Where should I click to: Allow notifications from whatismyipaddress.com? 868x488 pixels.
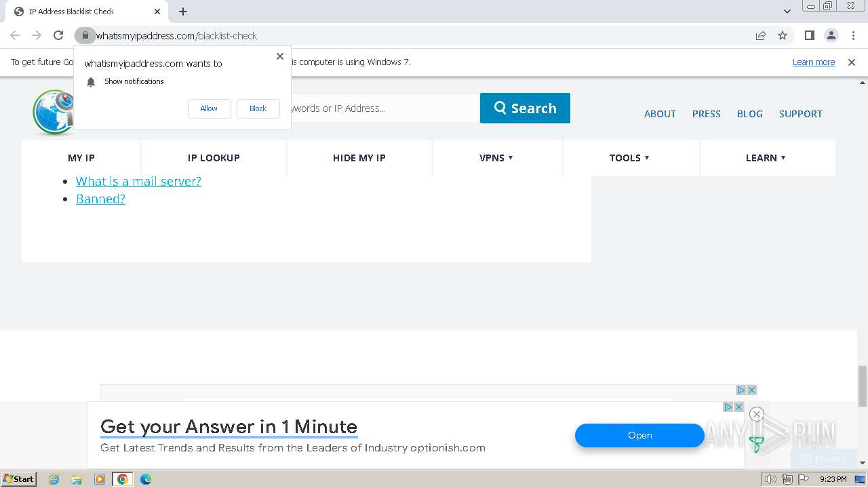click(209, 108)
